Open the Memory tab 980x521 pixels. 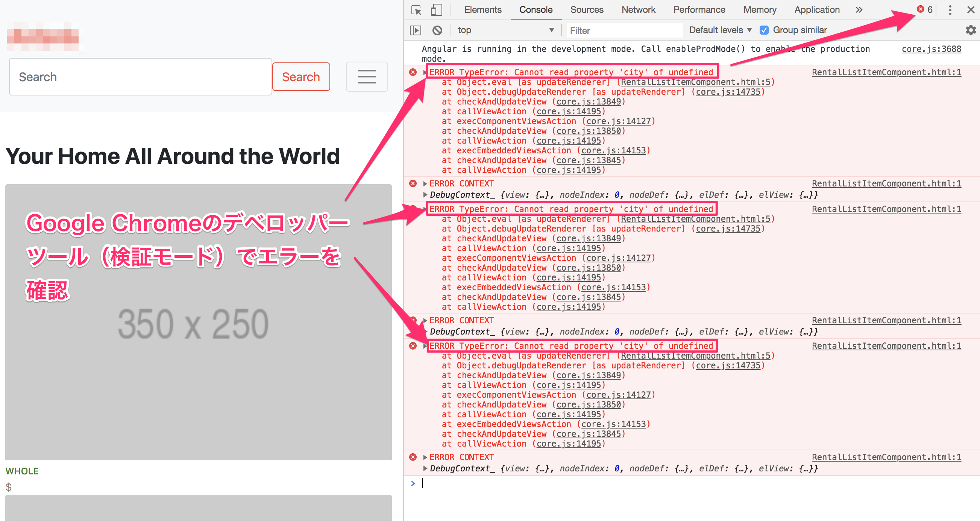coord(760,10)
